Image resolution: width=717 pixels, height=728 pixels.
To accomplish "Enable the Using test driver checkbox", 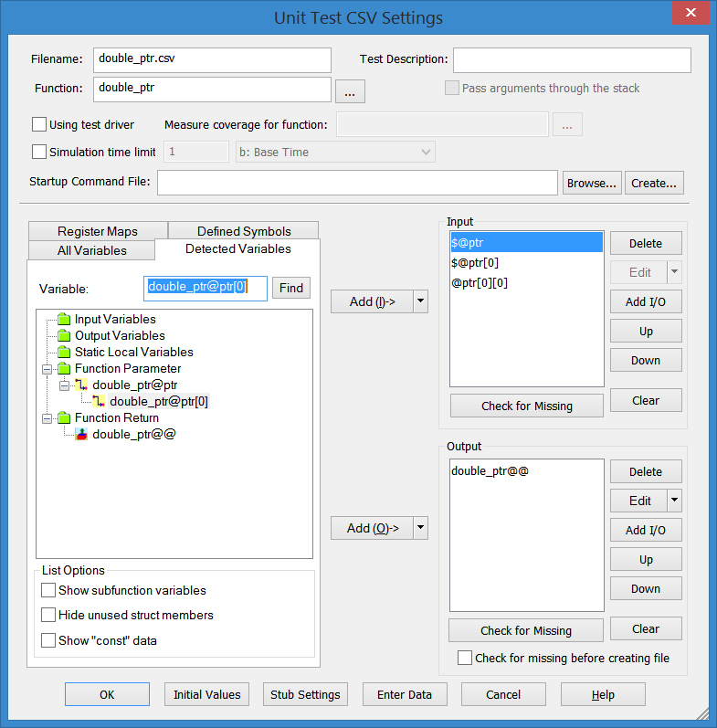I will tap(39, 124).
